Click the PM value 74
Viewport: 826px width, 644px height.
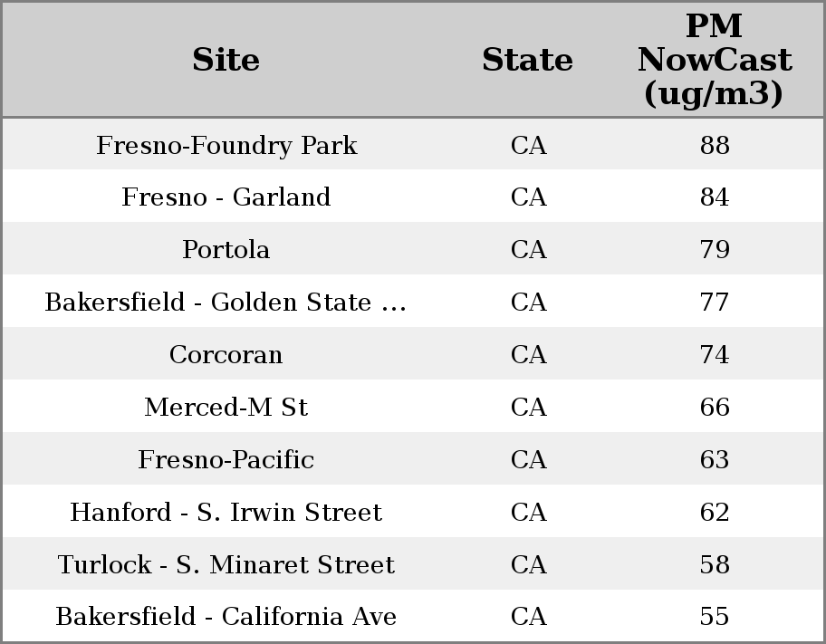(x=715, y=355)
